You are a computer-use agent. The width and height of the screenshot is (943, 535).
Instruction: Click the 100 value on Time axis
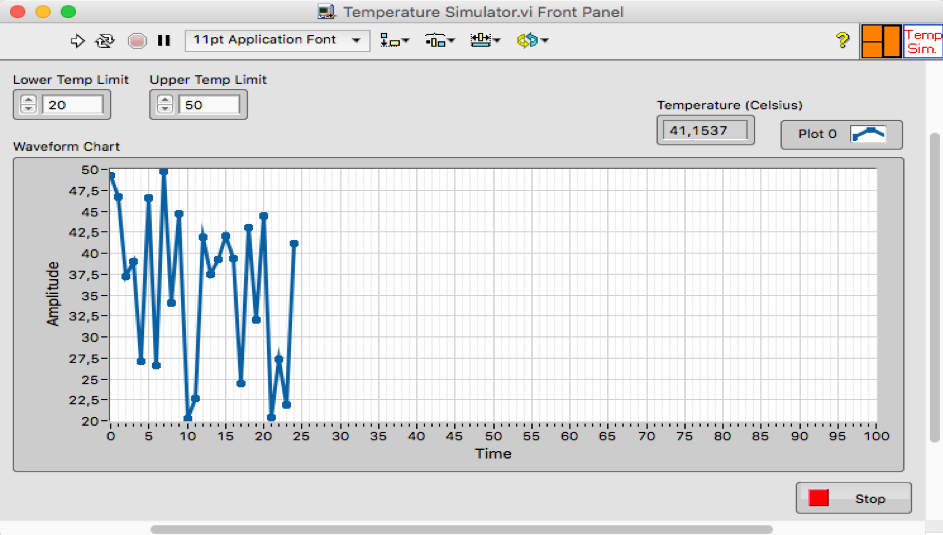click(876, 436)
